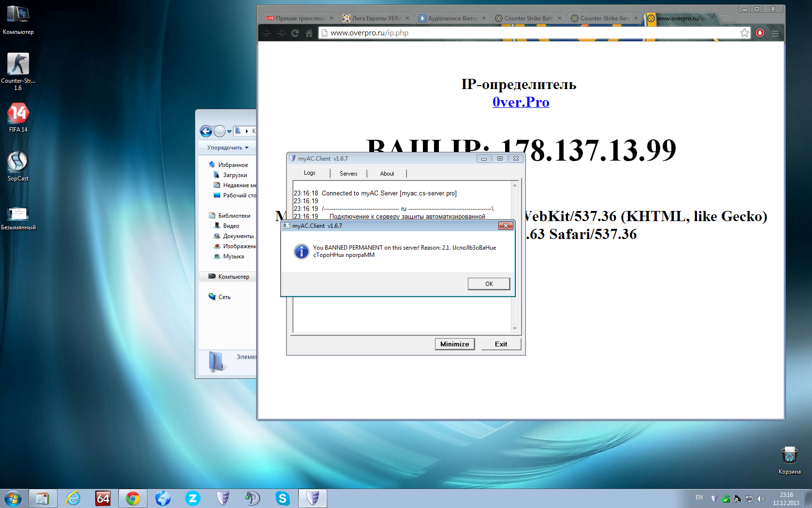
Task: Click the Minimize button in myAC.Client
Action: click(x=455, y=344)
